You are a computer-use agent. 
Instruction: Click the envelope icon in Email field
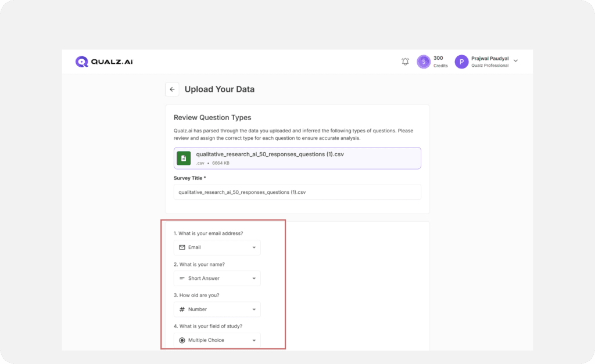[182, 247]
